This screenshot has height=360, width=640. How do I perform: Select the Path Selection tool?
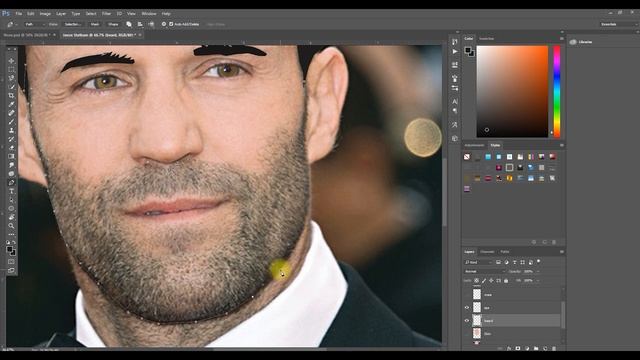point(11,200)
